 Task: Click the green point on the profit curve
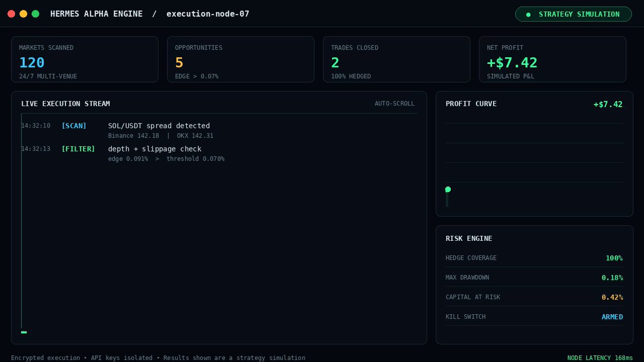point(448,189)
